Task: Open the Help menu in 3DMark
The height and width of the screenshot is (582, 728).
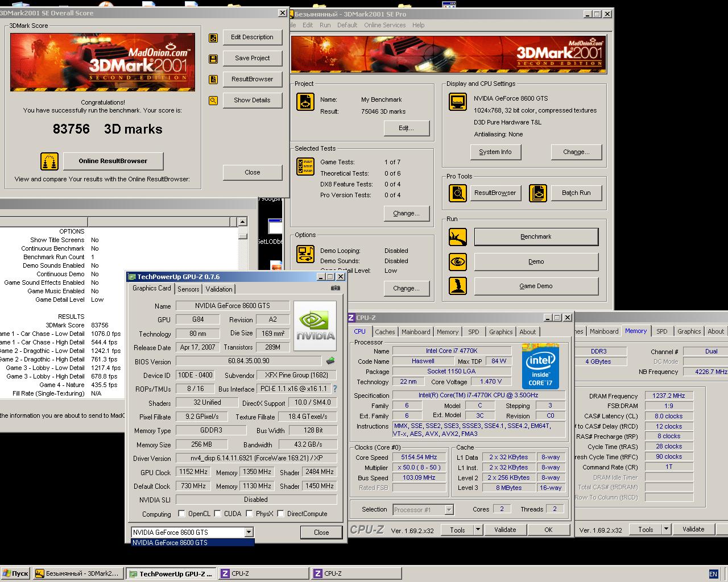Action: (418, 25)
